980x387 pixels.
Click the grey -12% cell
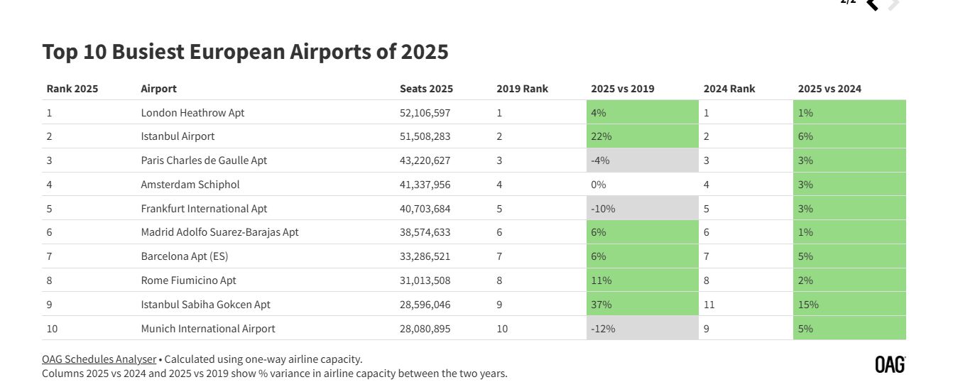click(x=642, y=329)
